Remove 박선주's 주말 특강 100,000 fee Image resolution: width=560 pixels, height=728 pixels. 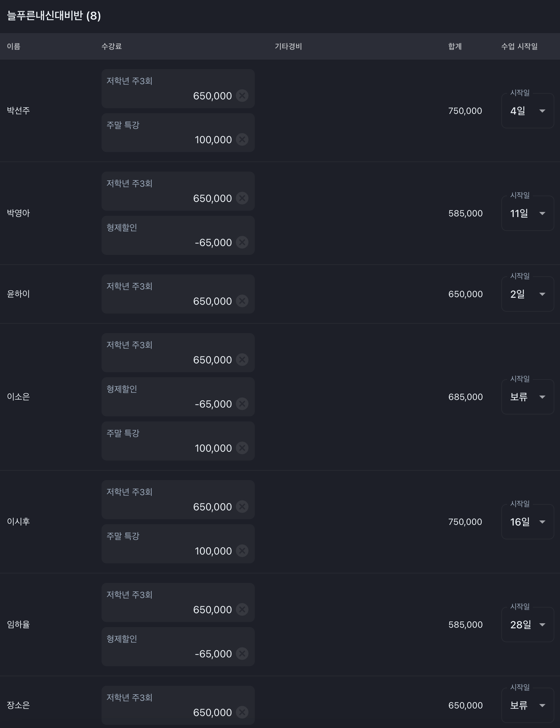click(x=242, y=139)
